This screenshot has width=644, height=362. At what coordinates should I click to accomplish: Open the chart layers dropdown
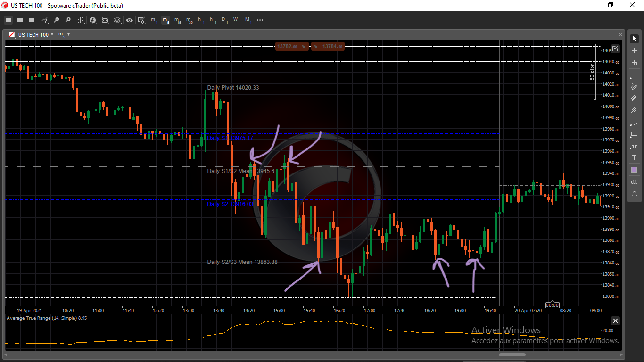[117, 20]
